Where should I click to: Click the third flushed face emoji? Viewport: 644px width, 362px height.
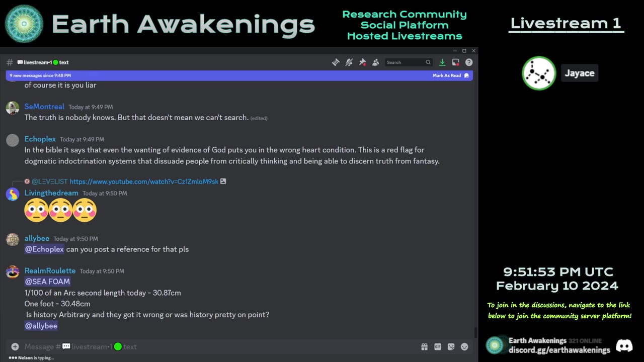[x=85, y=210]
